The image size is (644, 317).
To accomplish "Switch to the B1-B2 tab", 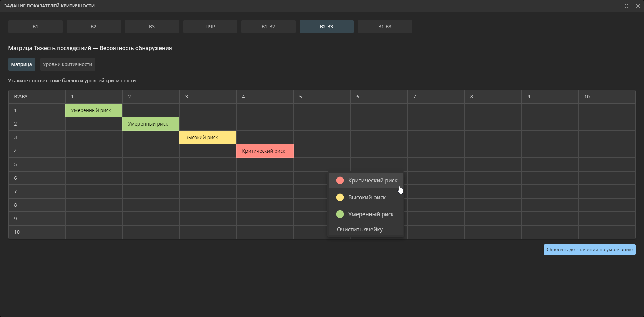I will 269,27.
